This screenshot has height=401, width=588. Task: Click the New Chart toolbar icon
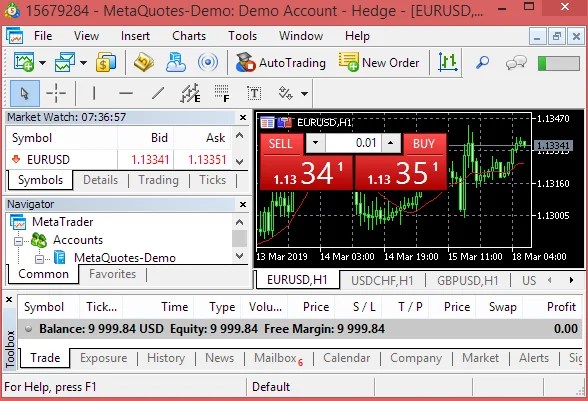[24, 62]
